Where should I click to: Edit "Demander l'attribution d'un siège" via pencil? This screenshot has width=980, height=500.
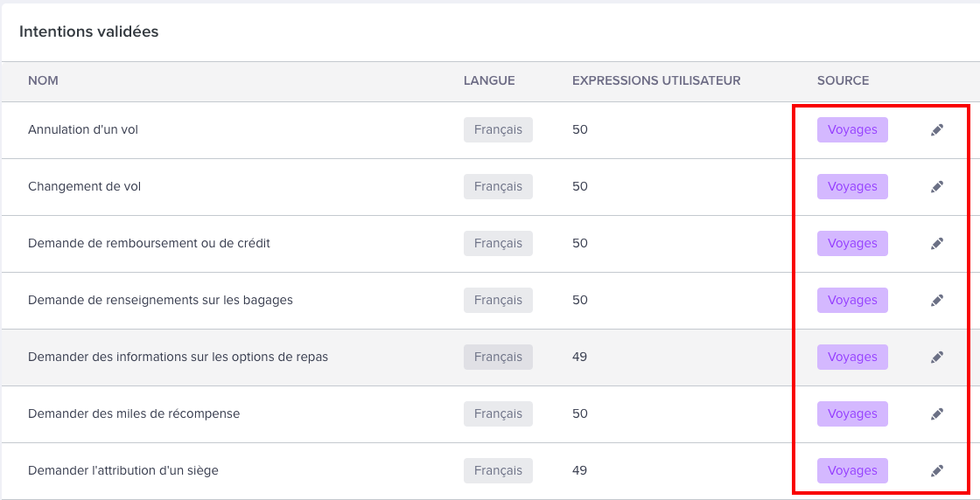pos(937,471)
